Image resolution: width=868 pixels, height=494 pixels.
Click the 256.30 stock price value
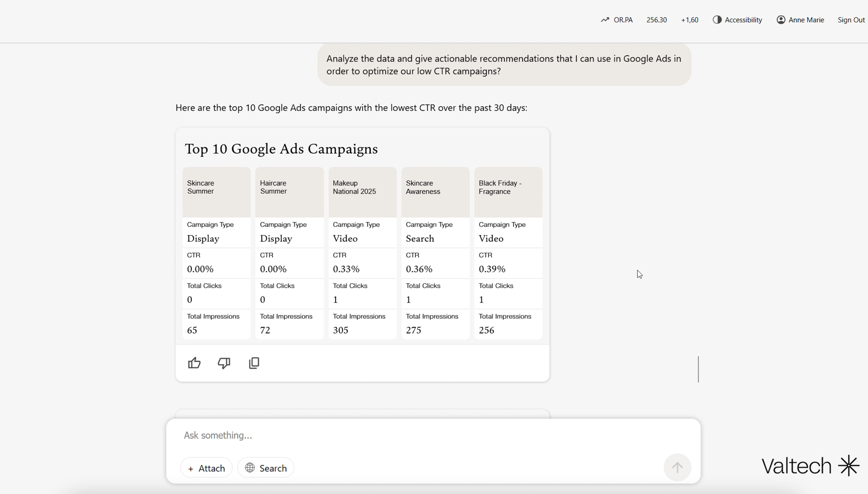pyautogui.click(x=656, y=20)
